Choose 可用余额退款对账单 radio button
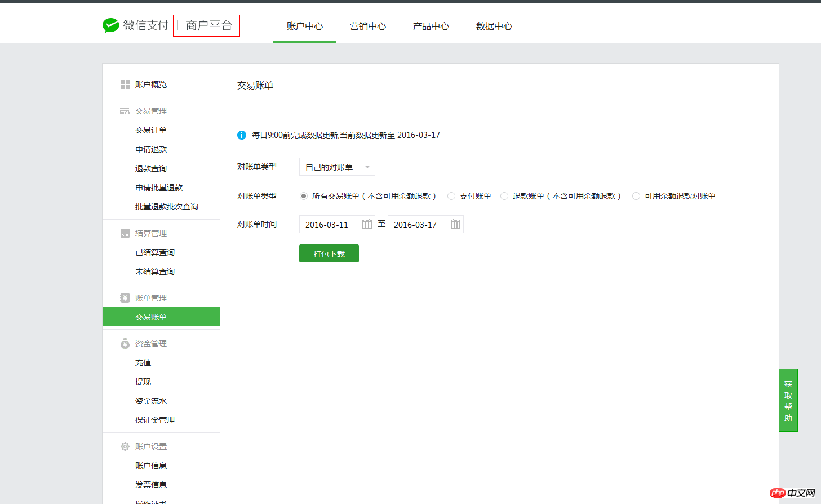821x504 pixels. 636,196
